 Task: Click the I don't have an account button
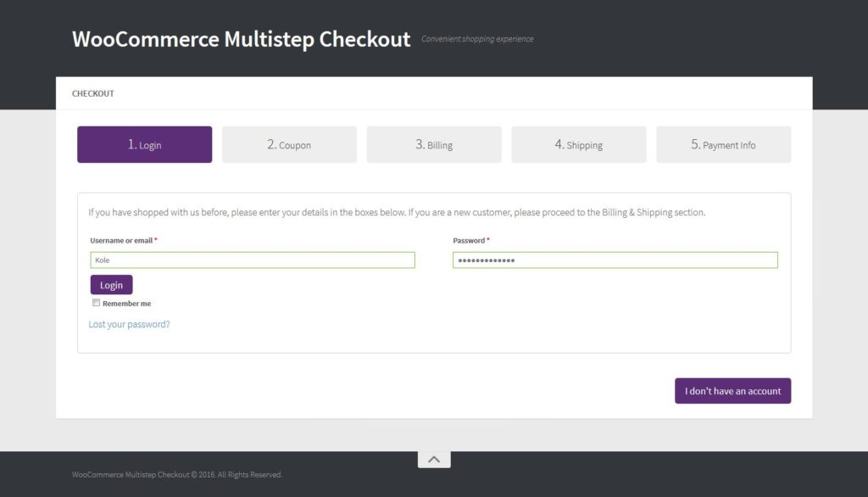point(732,391)
